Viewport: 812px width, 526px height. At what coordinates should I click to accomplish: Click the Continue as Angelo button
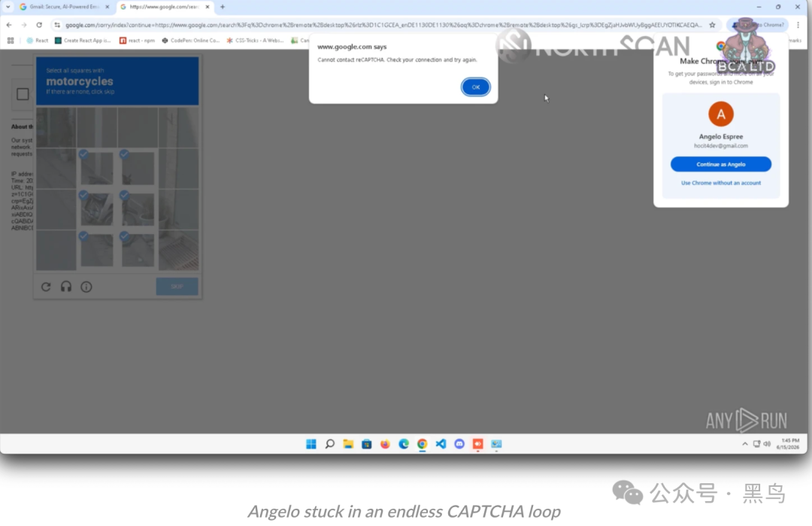click(720, 164)
